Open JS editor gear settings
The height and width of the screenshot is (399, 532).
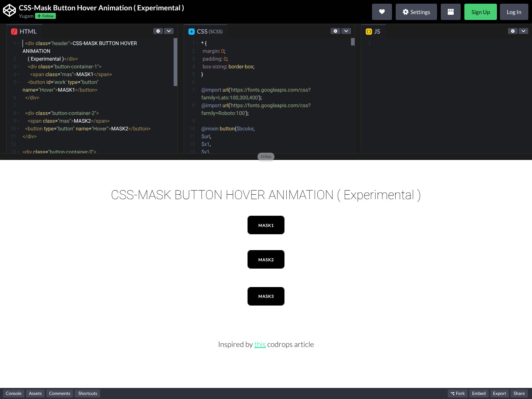[x=513, y=31]
